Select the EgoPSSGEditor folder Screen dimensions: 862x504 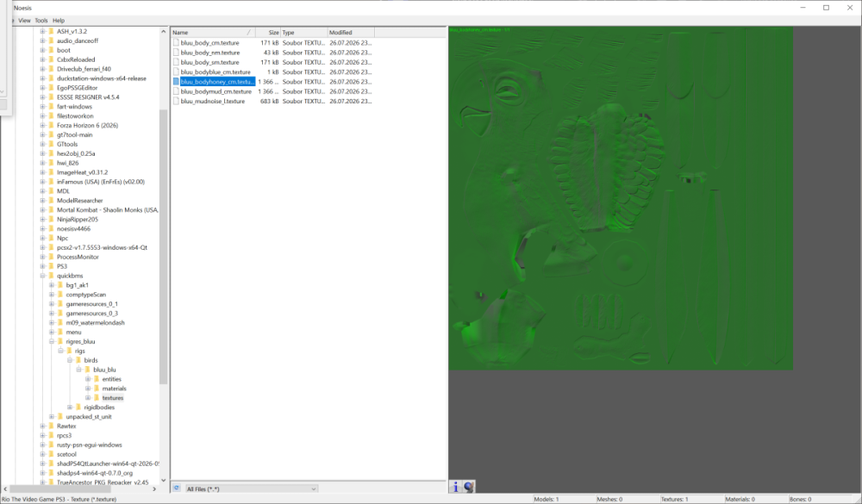pyautogui.click(x=77, y=88)
